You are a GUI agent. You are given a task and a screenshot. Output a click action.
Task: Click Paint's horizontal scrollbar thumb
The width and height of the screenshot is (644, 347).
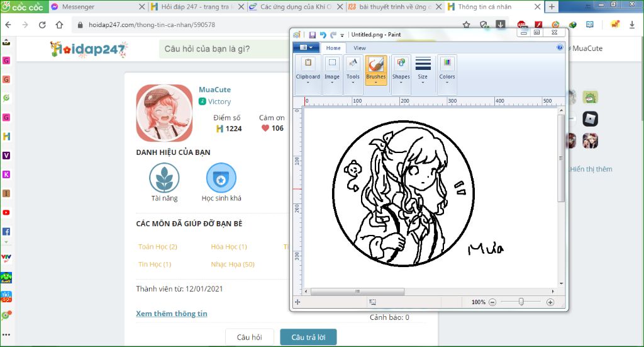click(357, 292)
